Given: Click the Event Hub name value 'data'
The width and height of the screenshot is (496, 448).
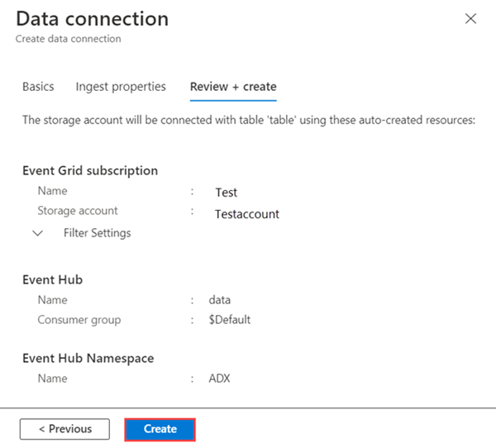Looking at the screenshot, I should (220, 300).
